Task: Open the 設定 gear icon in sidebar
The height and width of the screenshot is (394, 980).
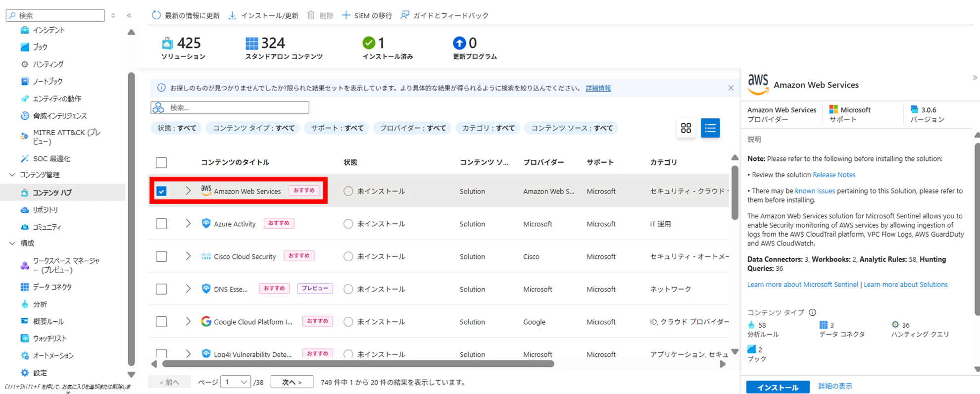Action: pyautogui.click(x=25, y=373)
